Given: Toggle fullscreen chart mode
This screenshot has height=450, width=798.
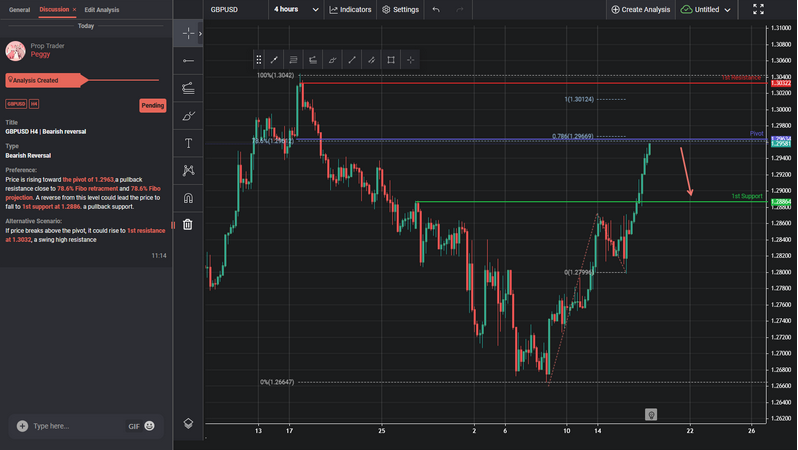Looking at the screenshot, I should (758, 9).
